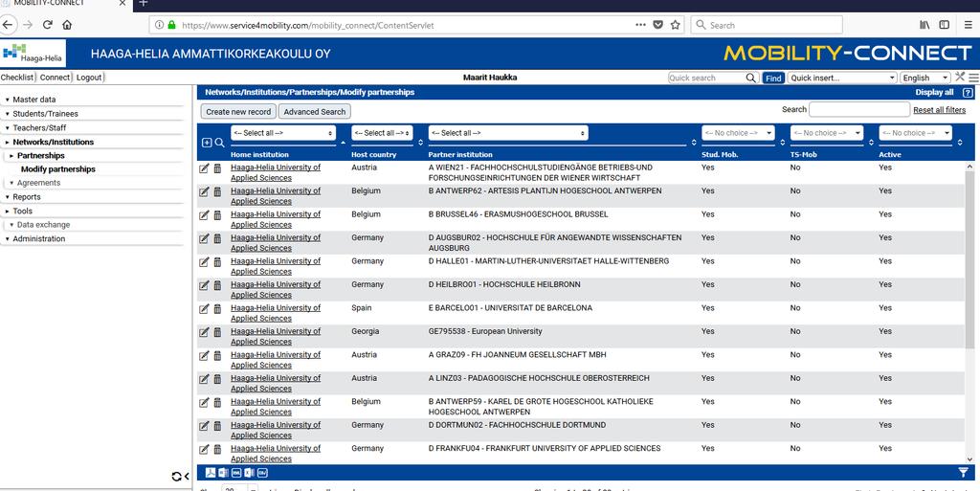
Task: Click the Logout button
Action: (x=89, y=78)
